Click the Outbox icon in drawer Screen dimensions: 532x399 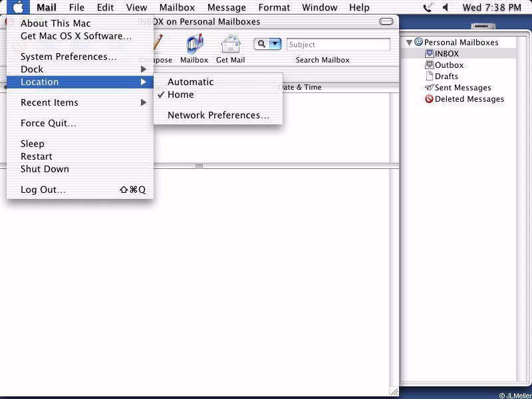click(x=430, y=65)
